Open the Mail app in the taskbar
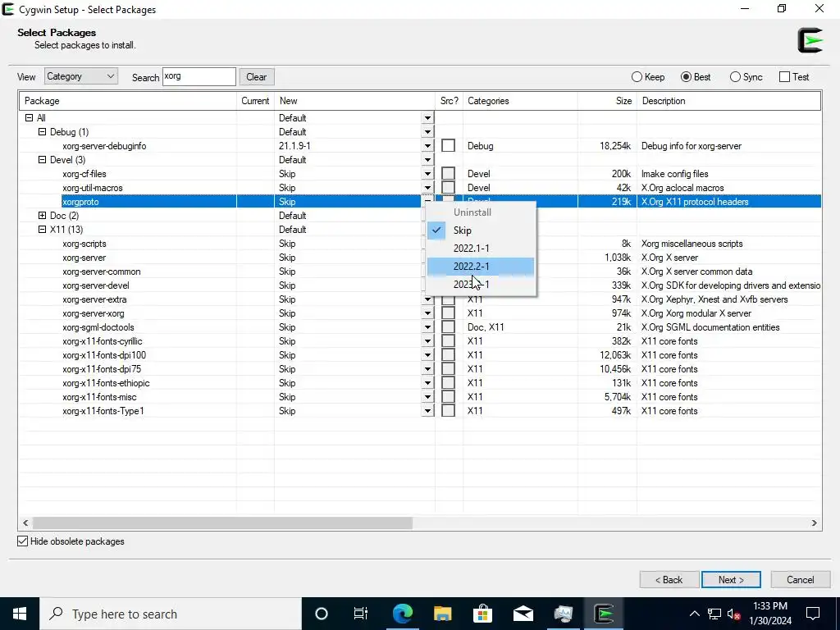 (523, 614)
